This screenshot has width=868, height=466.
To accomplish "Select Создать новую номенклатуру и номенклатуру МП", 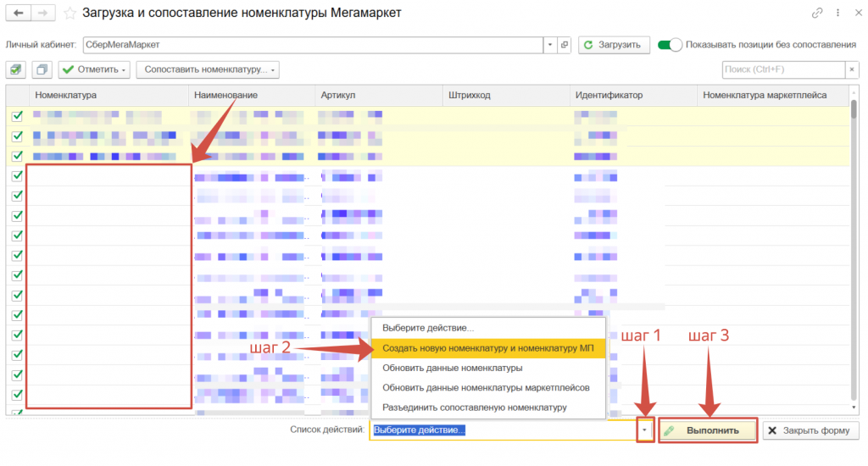I will [488, 348].
